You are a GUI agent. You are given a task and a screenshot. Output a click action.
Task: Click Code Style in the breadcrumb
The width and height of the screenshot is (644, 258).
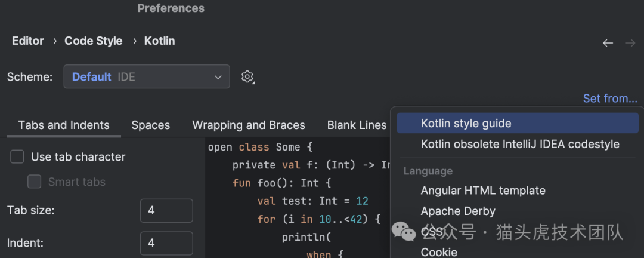[x=93, y=41]
